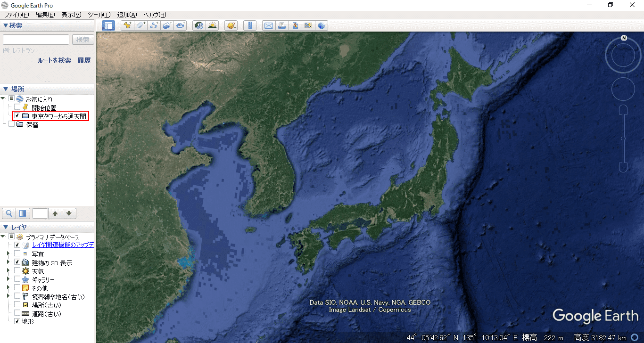Expand the 写真 layer node

coord(8,254)
